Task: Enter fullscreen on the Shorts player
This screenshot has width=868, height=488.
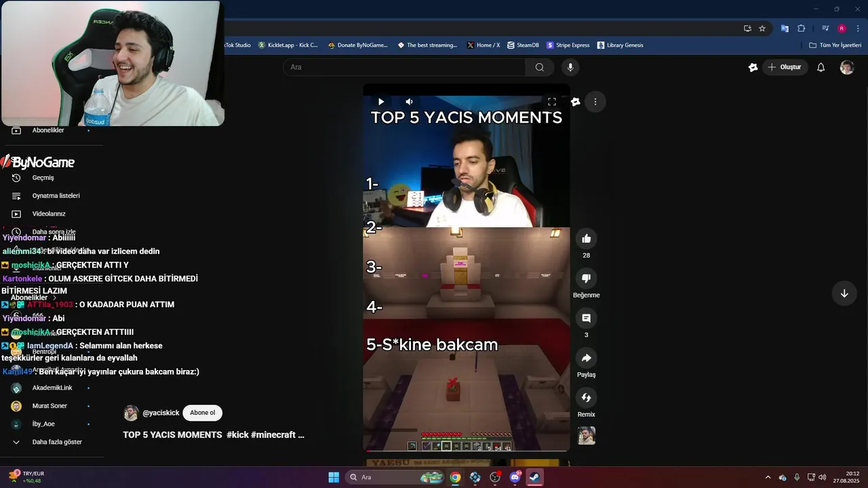Action: click(x=552, y=102)
